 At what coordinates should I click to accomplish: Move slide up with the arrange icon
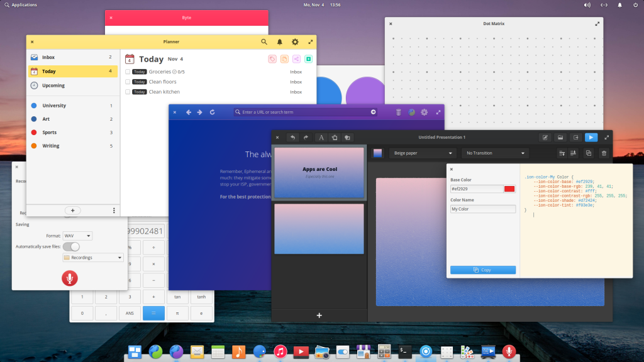click(x=562, y=153)
